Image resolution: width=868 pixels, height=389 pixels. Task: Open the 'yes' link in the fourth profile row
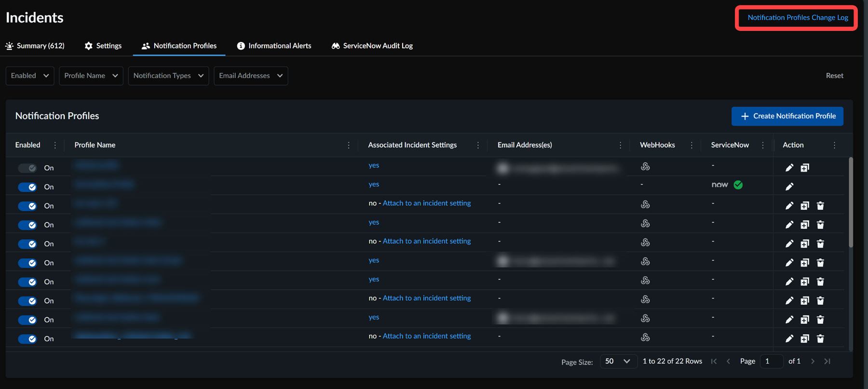pyautogui.click(x=374, y=222)
